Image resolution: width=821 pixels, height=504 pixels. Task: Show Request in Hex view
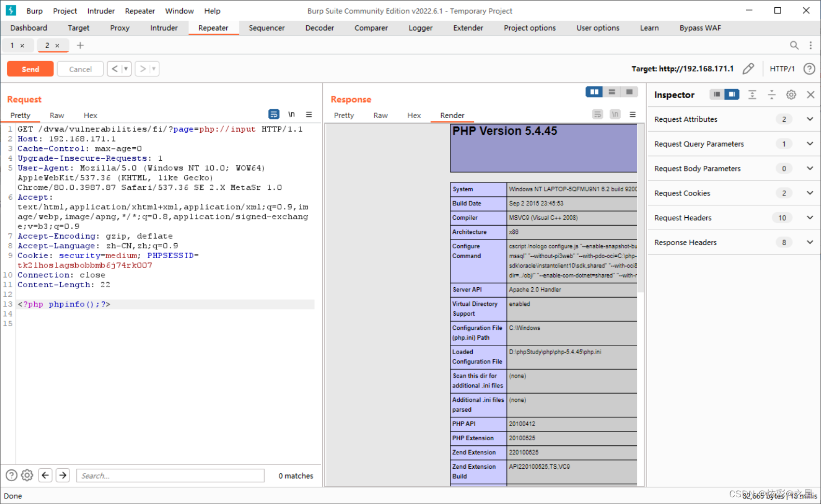(x=90, y=115)
